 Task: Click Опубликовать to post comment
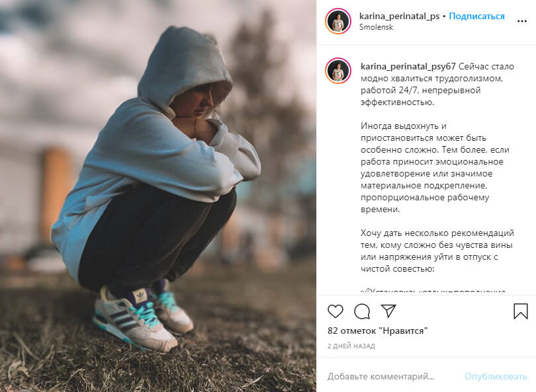[x=496, y=376]
